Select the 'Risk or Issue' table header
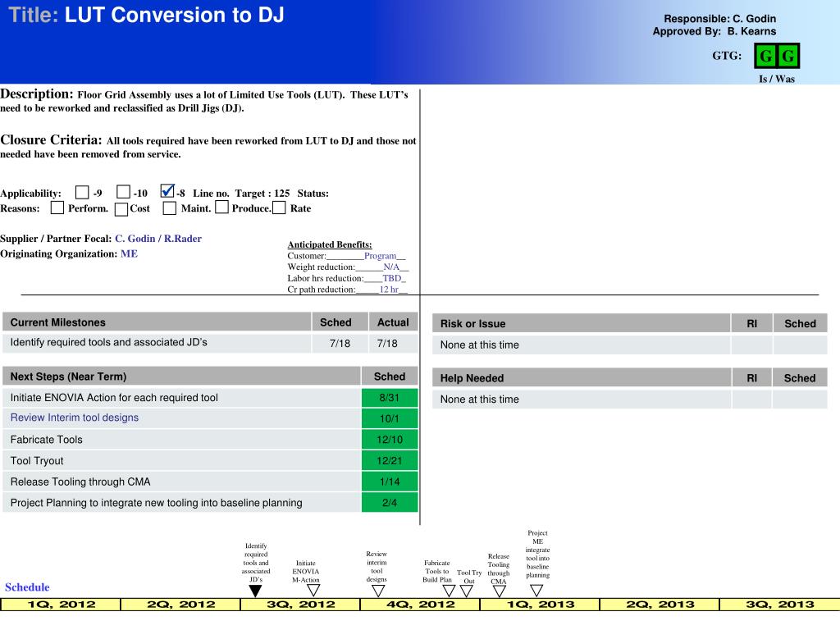Viewport: 840px width, 630px height. click(582, 323)
